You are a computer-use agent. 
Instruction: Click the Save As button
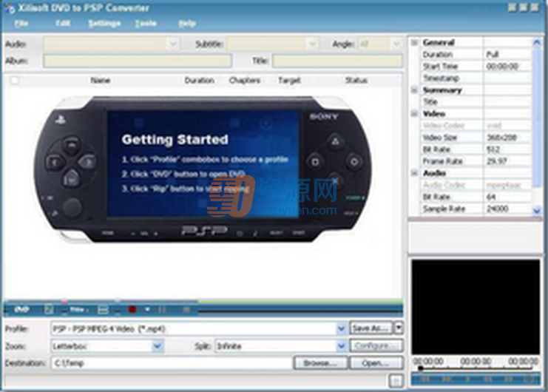[371, 328]
